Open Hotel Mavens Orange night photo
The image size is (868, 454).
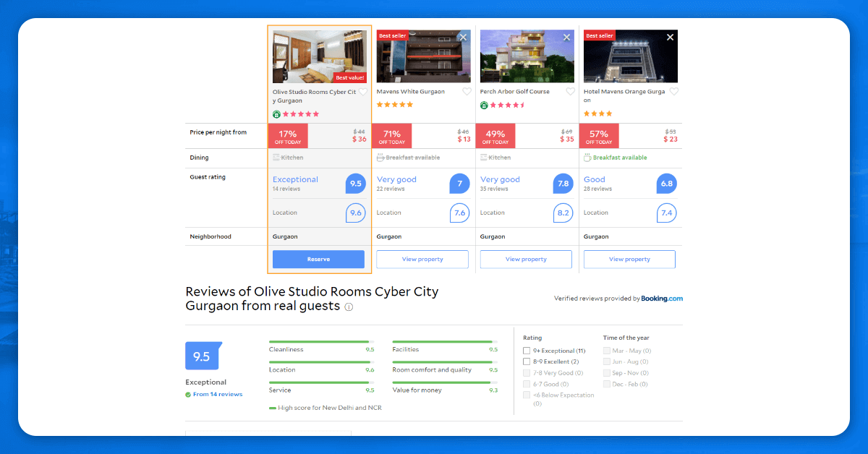click(x=631, y=56)
